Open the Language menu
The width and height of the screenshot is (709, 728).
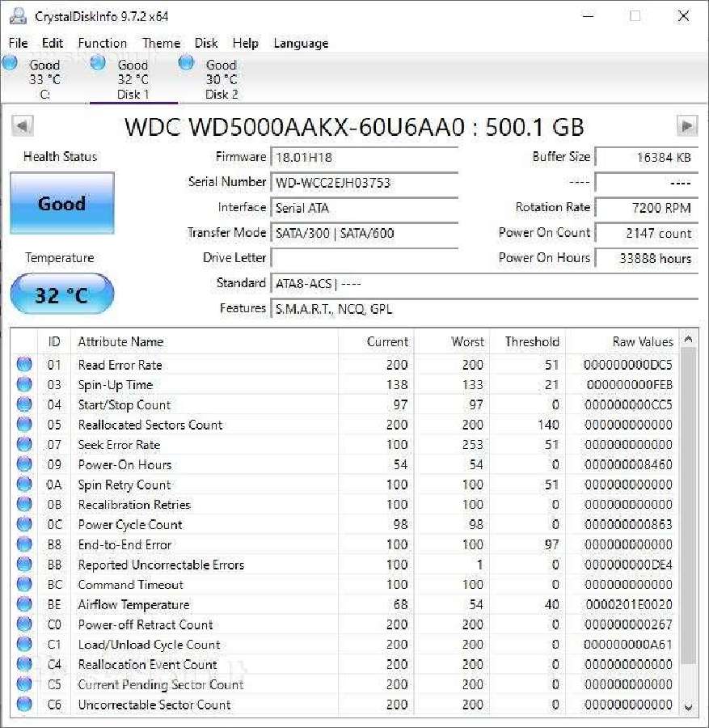tap(301, 43)
